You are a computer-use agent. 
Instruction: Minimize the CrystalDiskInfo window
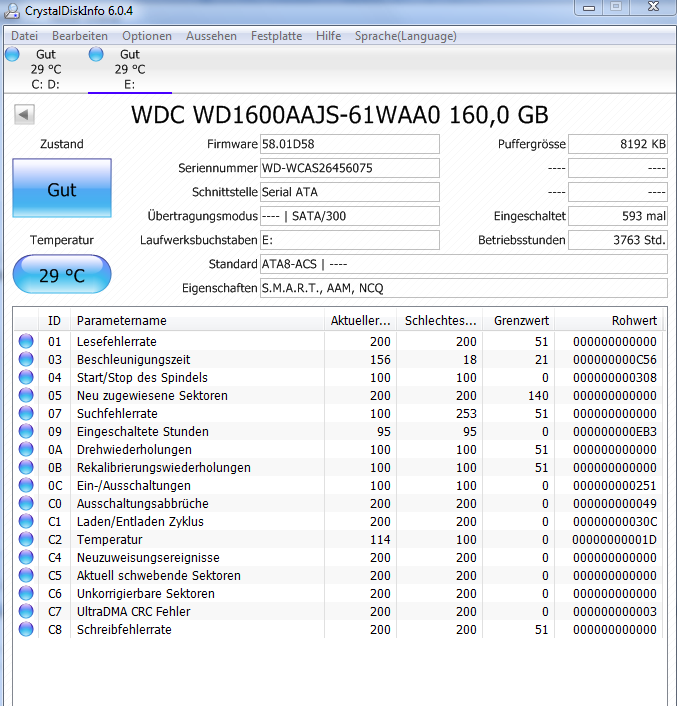coord(589,8)
